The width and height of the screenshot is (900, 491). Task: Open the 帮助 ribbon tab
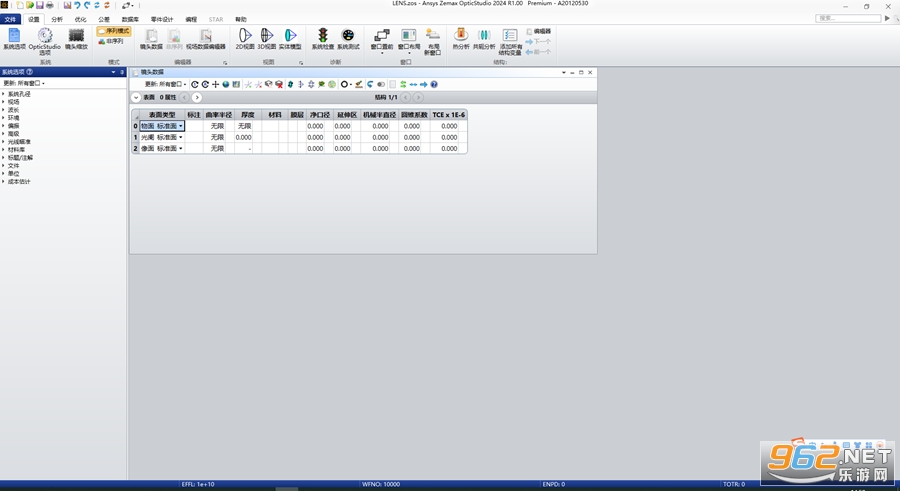pos(240,19)
